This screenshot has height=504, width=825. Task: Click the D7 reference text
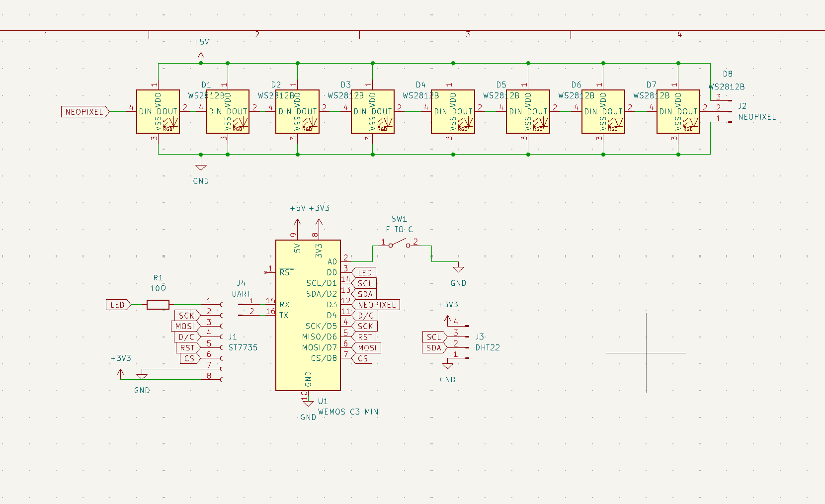tap(652, 85)
